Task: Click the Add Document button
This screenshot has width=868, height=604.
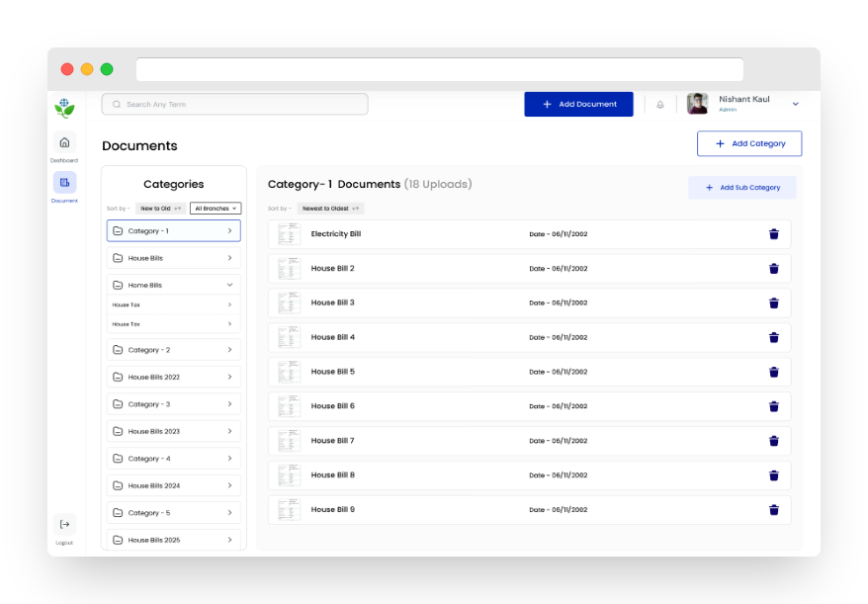Action: (x=578, y=104)
